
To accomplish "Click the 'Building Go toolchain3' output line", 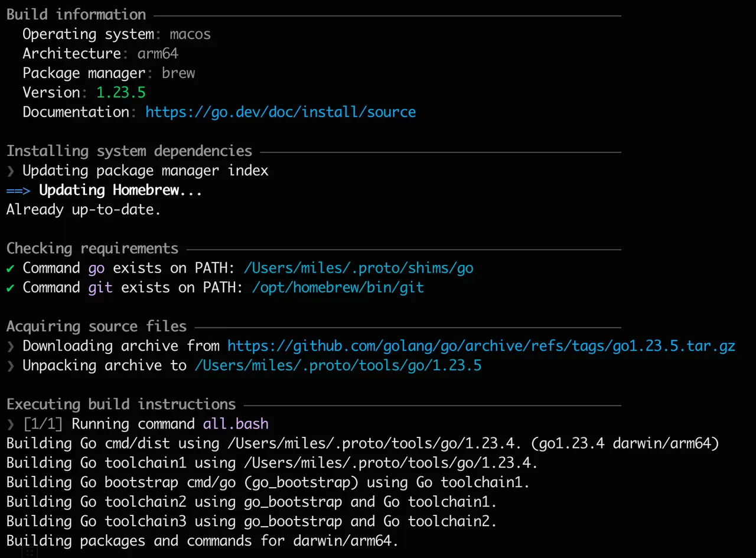I will [x=252, y=521].
